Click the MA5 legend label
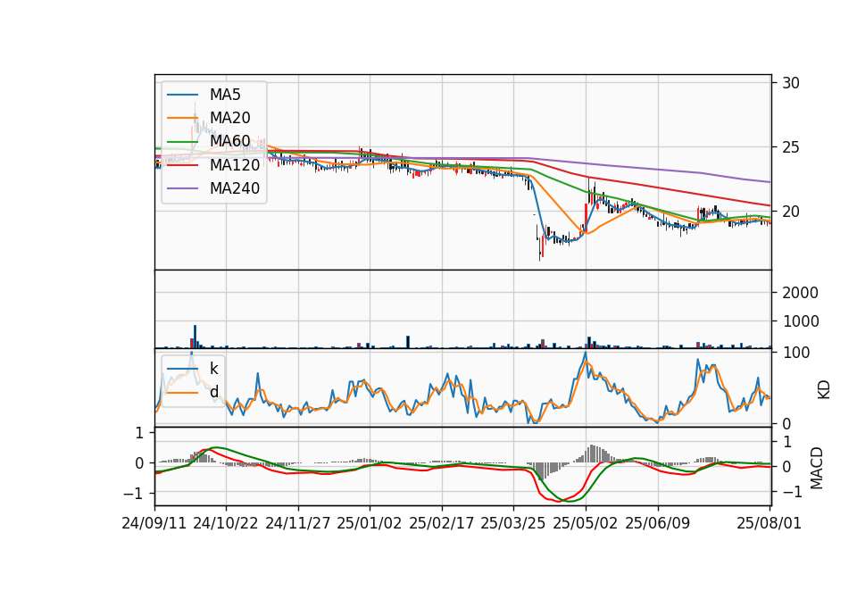 click(x=225, y=95)
